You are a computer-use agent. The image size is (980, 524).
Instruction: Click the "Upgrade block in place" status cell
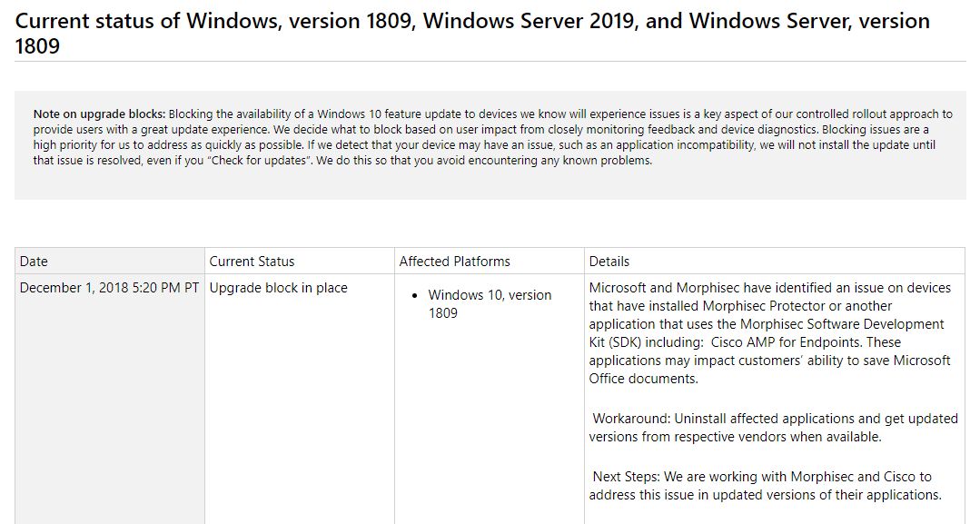[278, 288]
